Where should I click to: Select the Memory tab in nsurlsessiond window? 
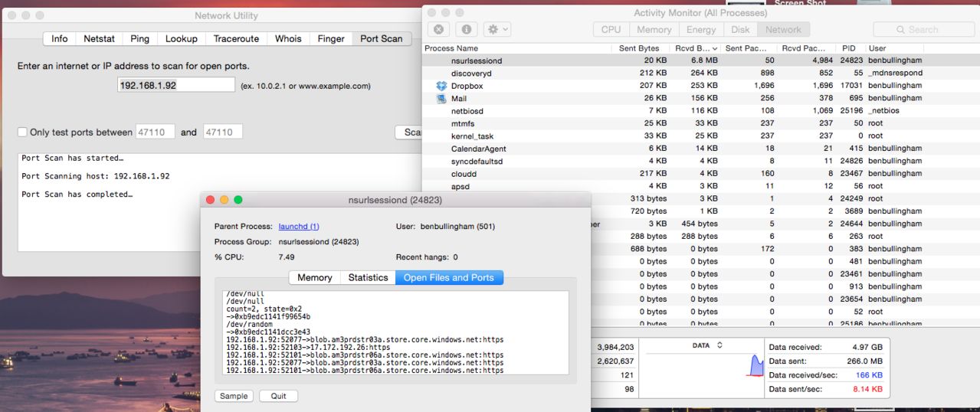click(315, 277)
